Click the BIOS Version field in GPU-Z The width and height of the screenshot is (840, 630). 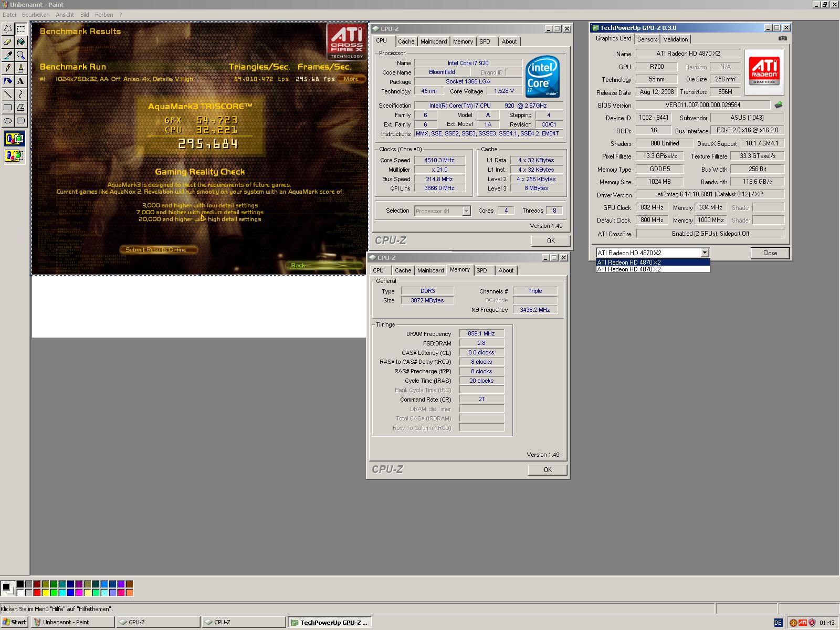(x=703, y=105)
